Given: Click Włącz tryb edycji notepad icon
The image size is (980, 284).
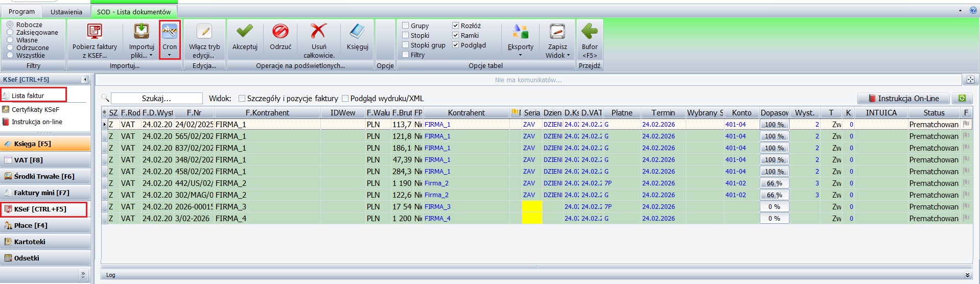Looking at the screenshot, I should pyautogui.click(x=204, y=32).
